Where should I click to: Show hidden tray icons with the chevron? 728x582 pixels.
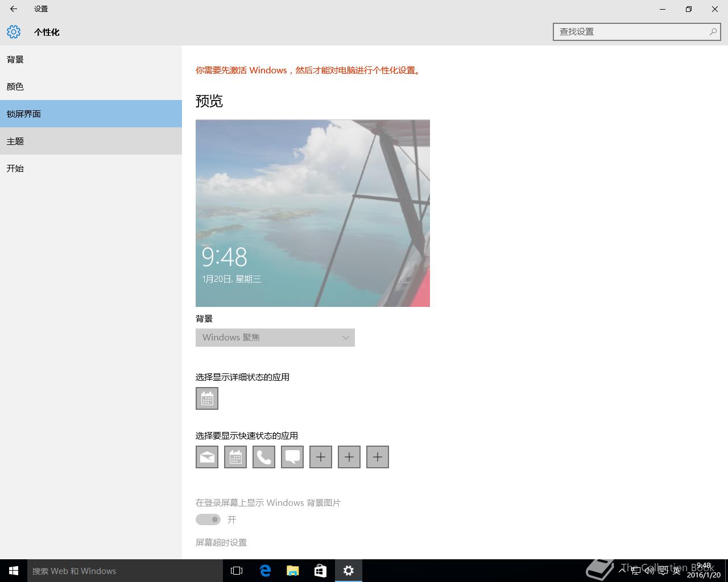pyautogui.click(x=622, y=571)
